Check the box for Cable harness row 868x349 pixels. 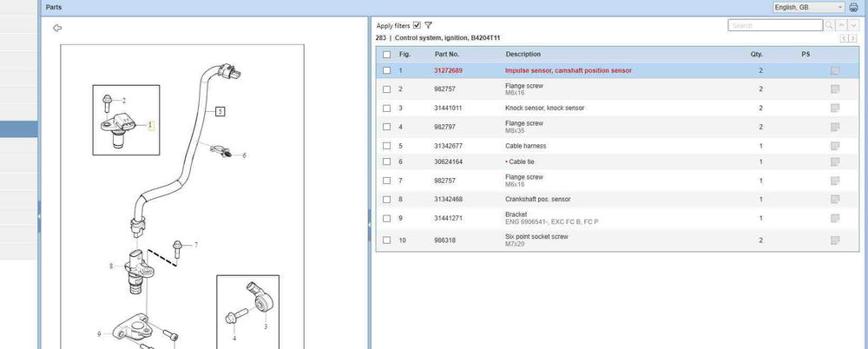pos(386,146)
